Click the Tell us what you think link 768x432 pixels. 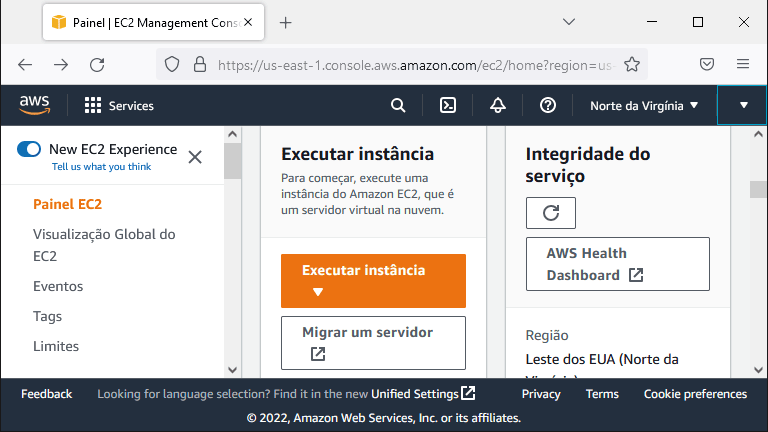pyautogui.click(x=101, y=167)
